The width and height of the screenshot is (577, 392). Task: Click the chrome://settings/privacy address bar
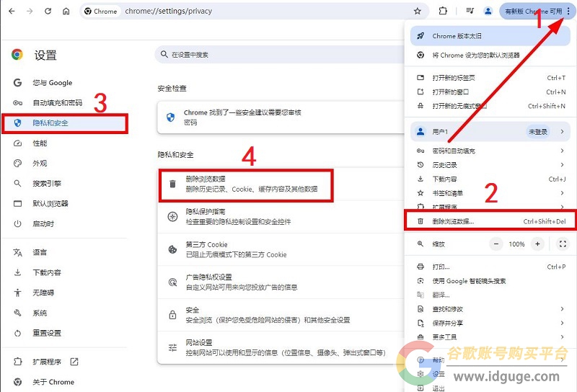pyautogui.click(x=254, y=11)
